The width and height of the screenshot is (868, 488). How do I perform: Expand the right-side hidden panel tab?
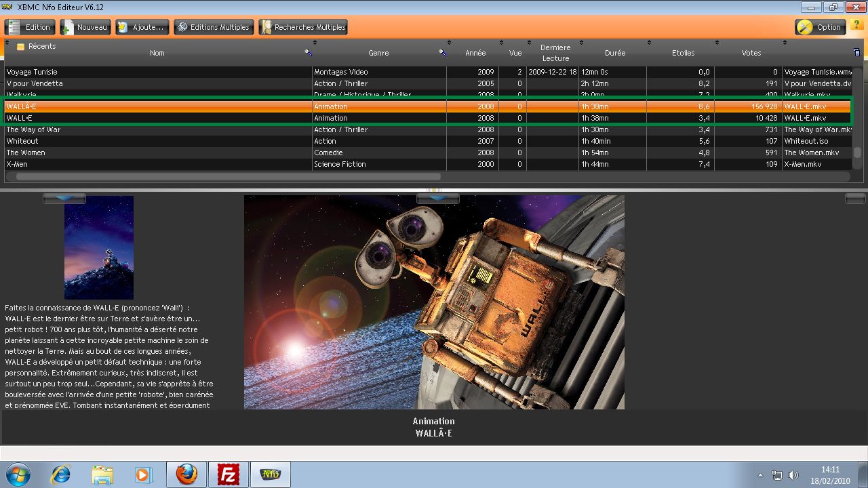[x=856, y=198]
